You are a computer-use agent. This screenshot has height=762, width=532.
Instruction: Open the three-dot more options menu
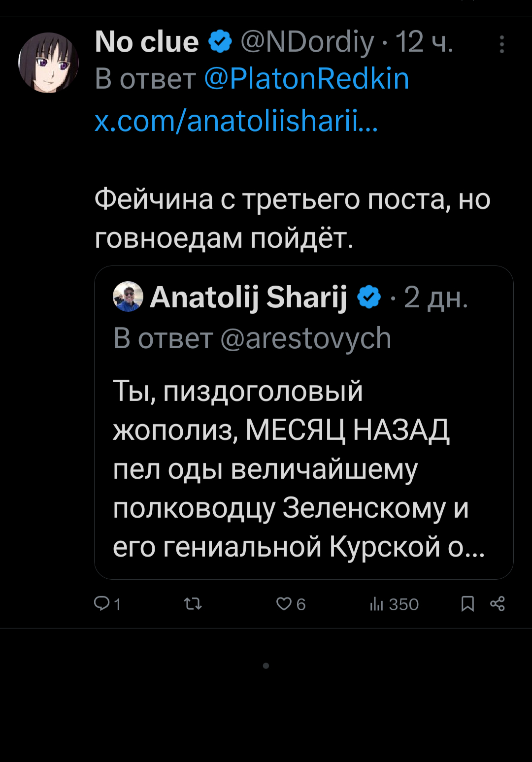(x=501, y=44)
